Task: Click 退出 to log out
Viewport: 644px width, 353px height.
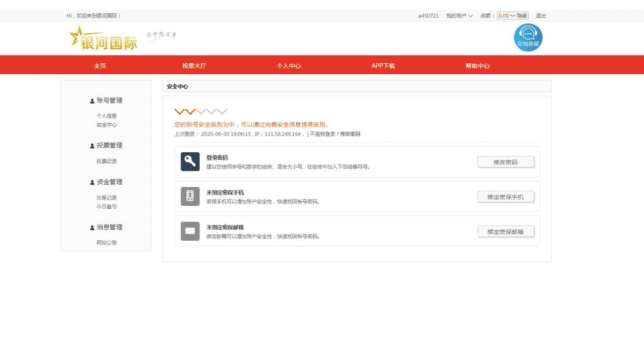Action: 541,16
